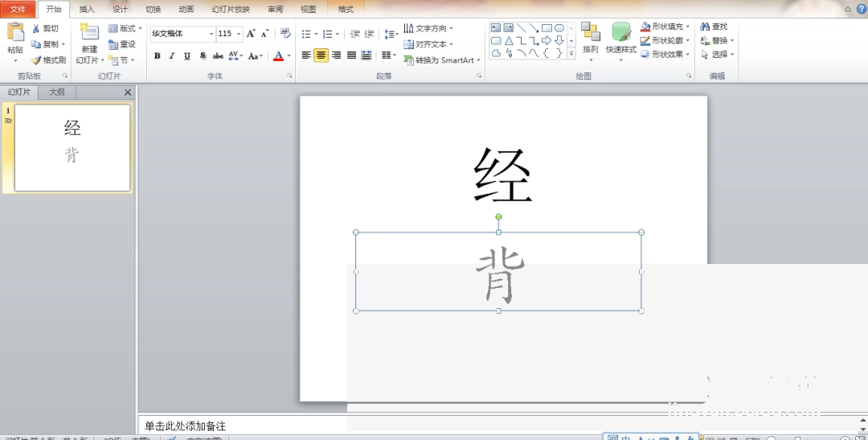Switch to the Animations (动画) tab
The image size is (868, 440).
tap(186, 9)
